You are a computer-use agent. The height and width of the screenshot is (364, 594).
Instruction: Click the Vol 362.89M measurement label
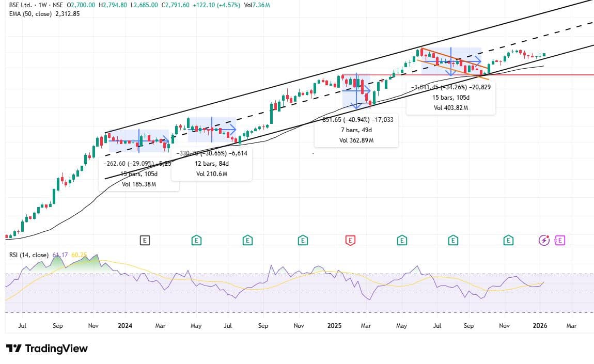pyautogui.click(x=356, y=140)
